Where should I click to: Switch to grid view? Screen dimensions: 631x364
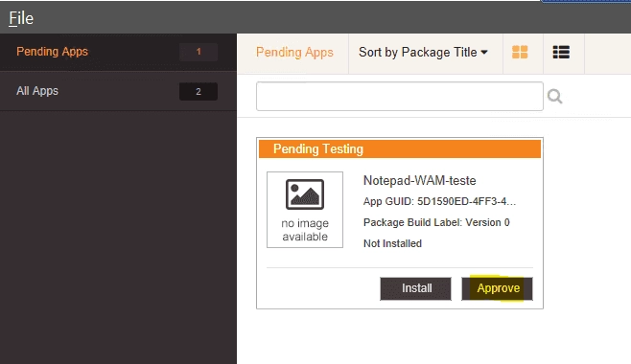click(520, 53)
